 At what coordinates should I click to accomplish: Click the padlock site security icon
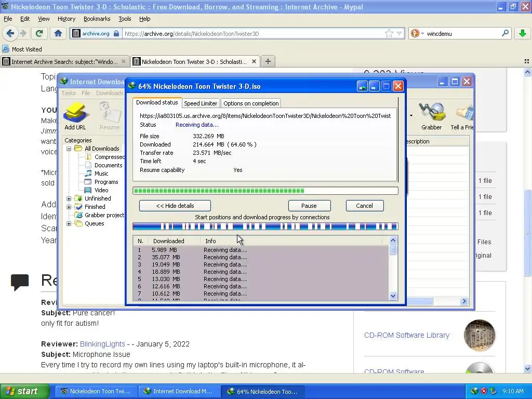click(116, 33)
